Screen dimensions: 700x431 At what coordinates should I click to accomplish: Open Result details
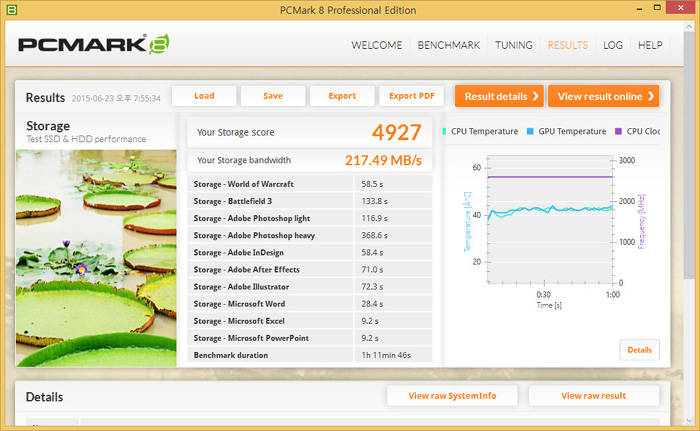(499, 96)
